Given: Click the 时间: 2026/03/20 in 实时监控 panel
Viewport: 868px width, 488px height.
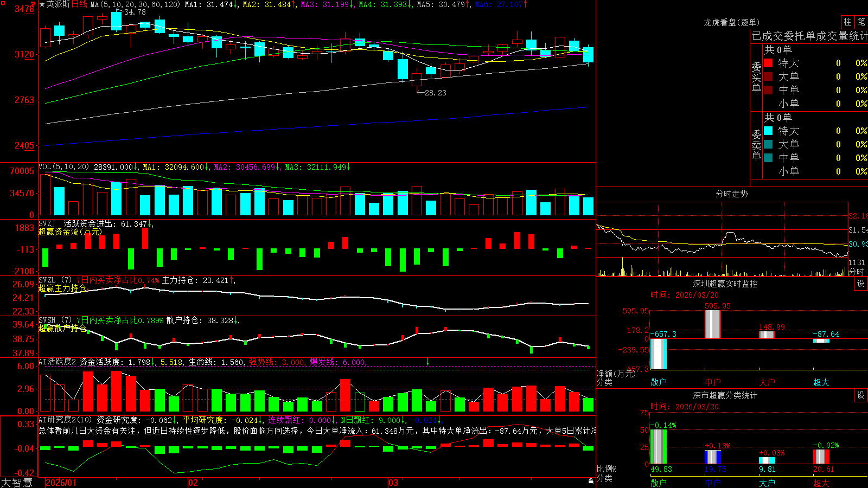Looking at the screenshot, I should point(684,295).
